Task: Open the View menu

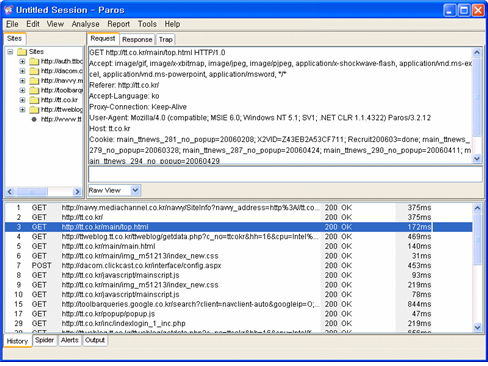Action: (x=55, y=24)
